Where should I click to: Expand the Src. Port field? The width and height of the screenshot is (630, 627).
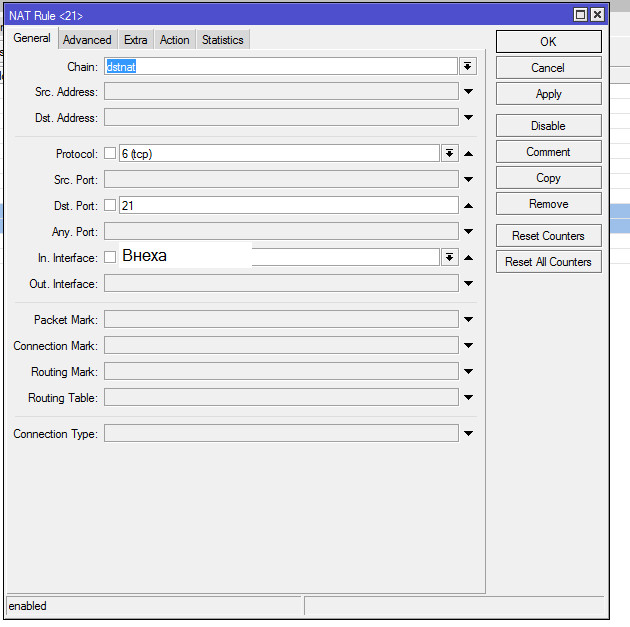468,179
